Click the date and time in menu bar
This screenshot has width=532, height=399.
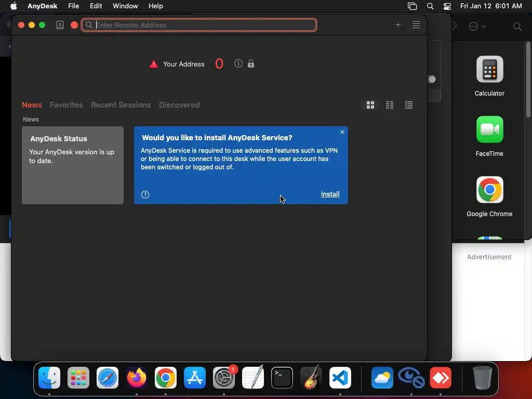click(x=491, y=6)
